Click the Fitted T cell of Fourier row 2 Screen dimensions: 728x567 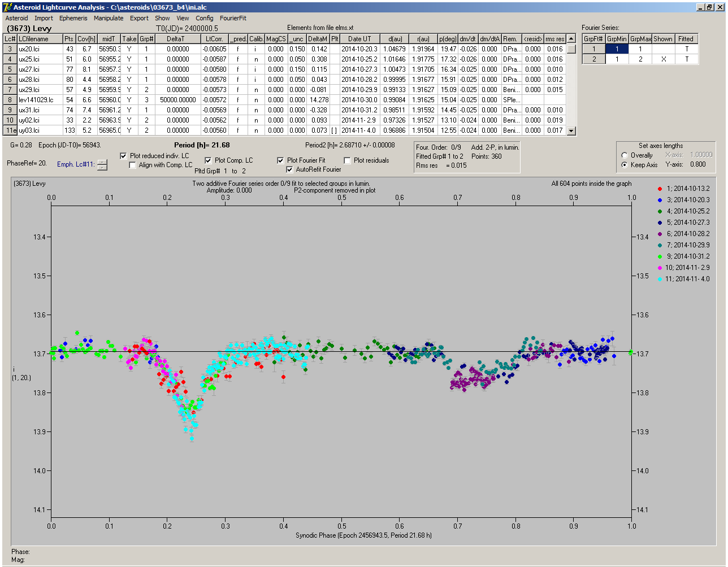pos(686,59)
